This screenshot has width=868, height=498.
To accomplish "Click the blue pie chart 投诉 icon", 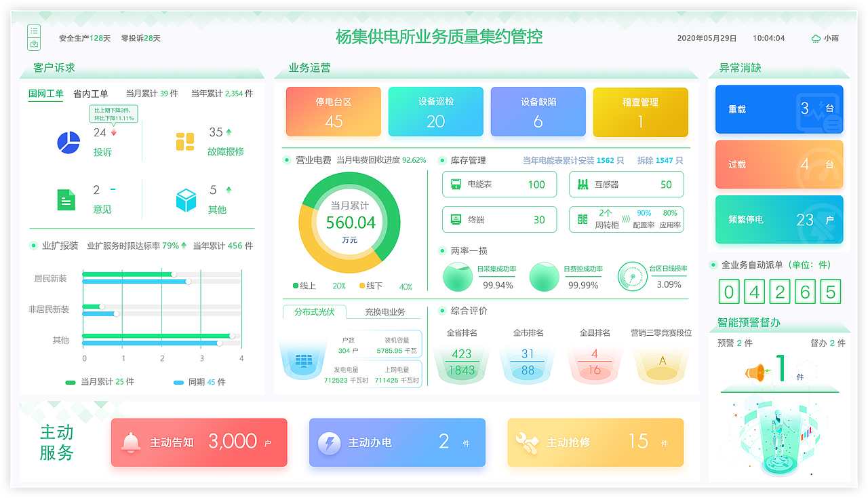I will pos(68,142).
